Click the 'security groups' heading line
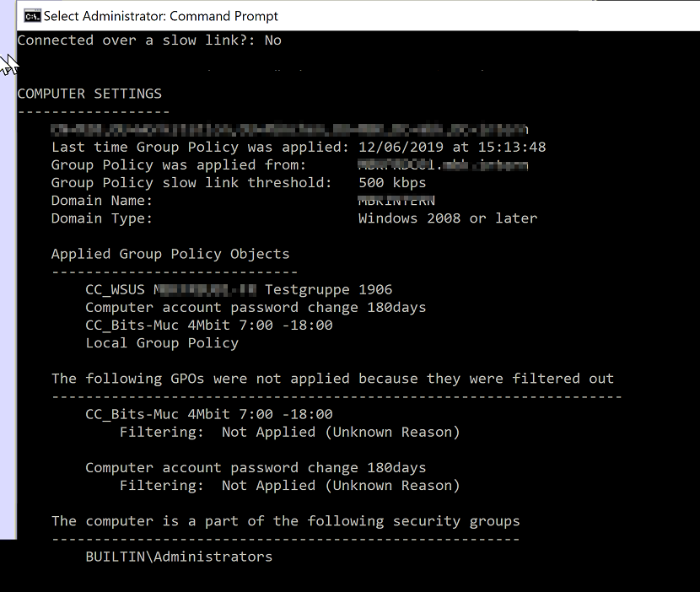700x592 pixels. pos(285,521)
